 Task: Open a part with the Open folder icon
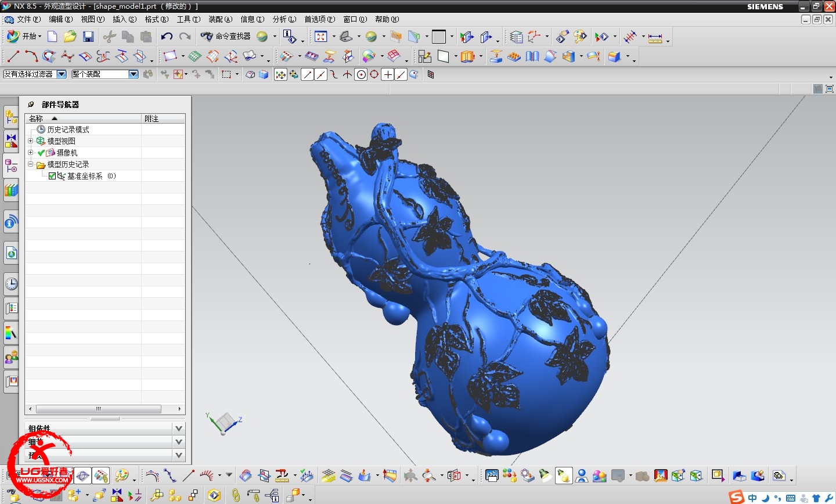pos(70,37)
